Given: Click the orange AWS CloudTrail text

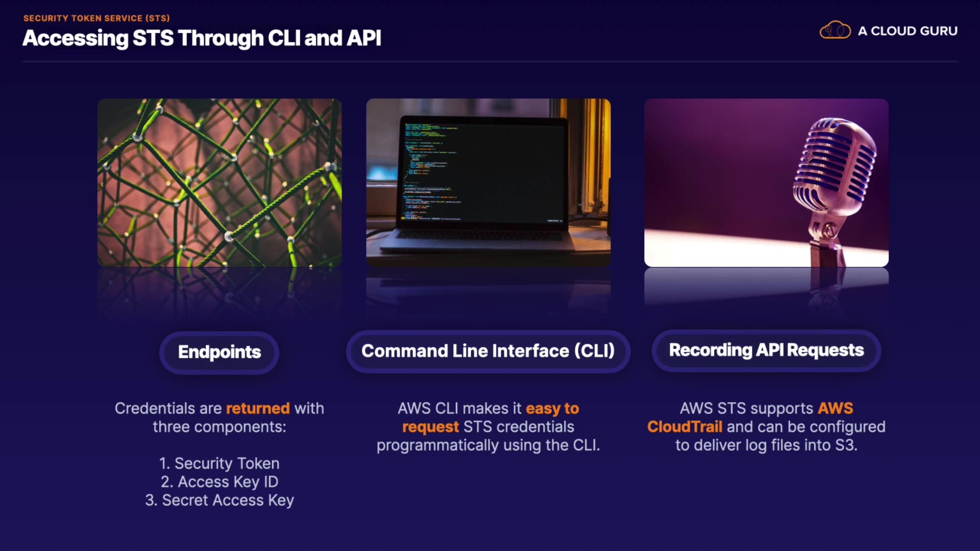Looking at the screenshot, I should coord(684,427).
